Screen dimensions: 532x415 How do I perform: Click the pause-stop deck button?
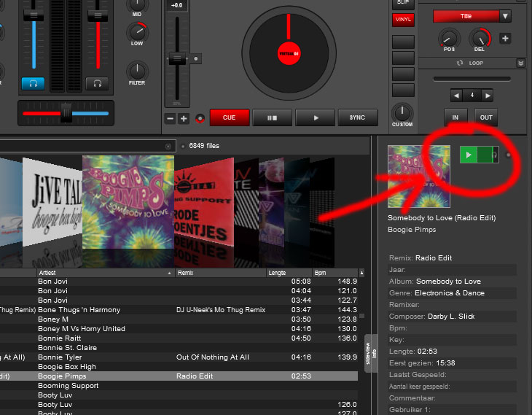(x=272, y=117)
